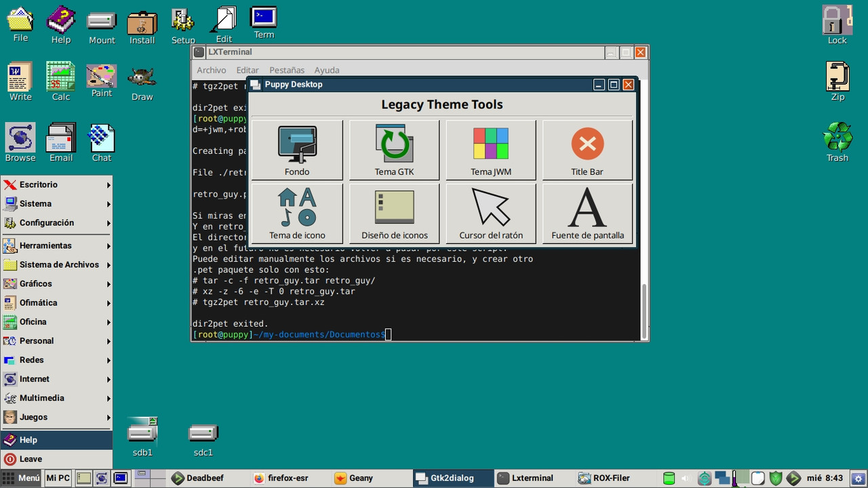868x488 pixels.
Task: Click the Help desktop icon
Action: pyautogui.click(x=61, y=25)
